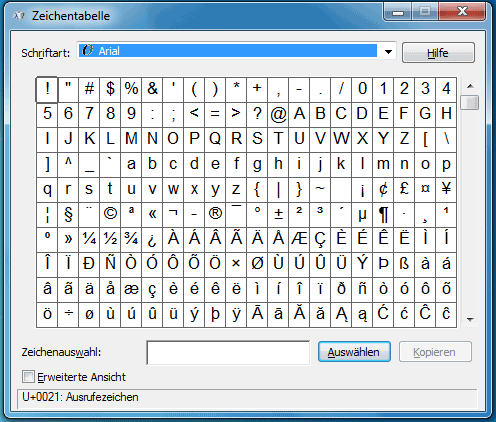The height and width of the screenshot is (422, 496).
Task: Select the capital Ð eth cell
Action: click(x=89, y=265)
